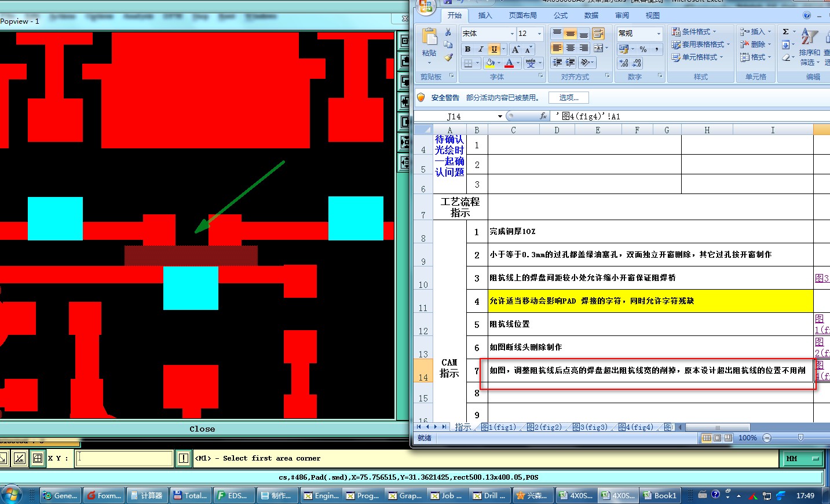Image resolution: width=830 pixels, height=504 pixels.
Task: Click the Insert Function fx icon
Action: tap(543, 116)
